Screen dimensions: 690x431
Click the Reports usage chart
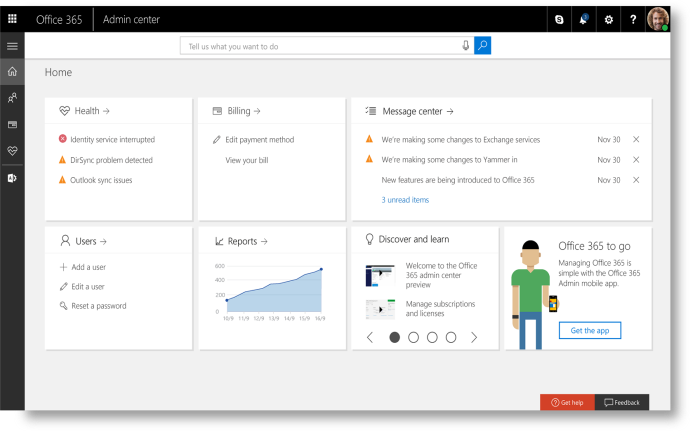pyautogui.click(x=272, y=292)
